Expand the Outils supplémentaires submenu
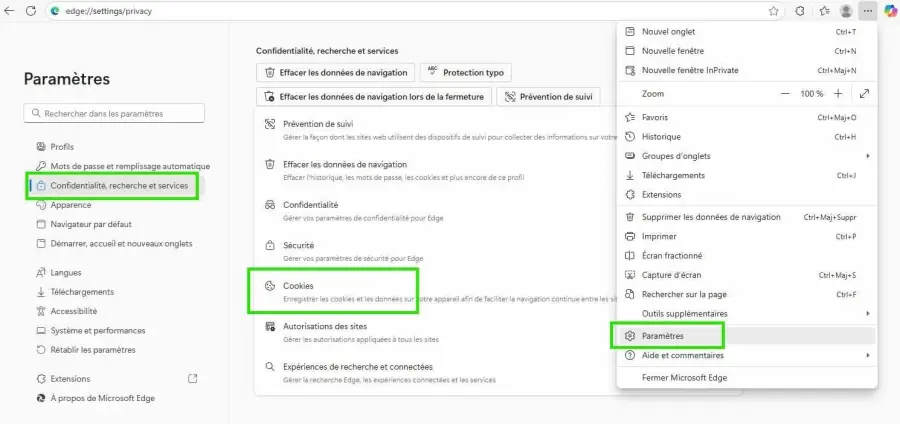This screenshot has width=900, height=424. [x=867, y=314]
